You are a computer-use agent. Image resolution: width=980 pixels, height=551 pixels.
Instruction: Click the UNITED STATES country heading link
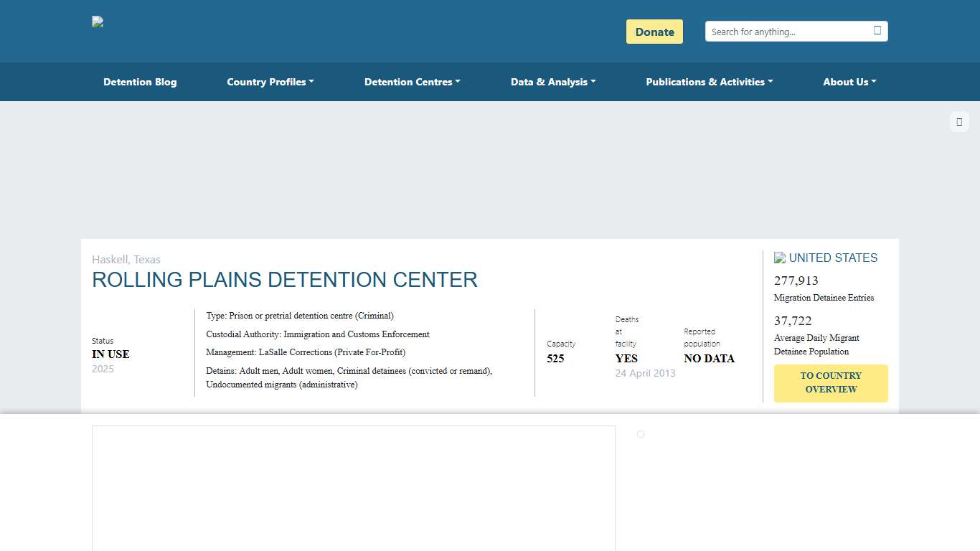click(833, 258)
